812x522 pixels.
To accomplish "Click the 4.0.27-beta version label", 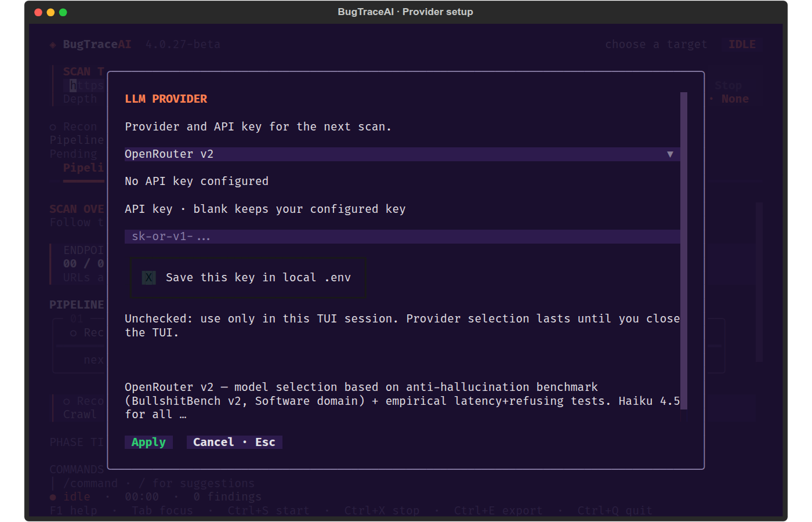I will coord(183,45).
